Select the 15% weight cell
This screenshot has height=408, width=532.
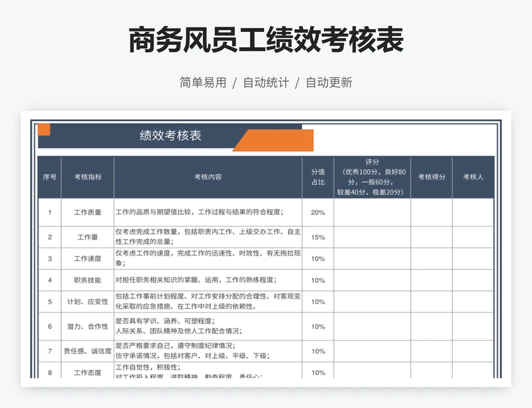(x=318, y=237)
